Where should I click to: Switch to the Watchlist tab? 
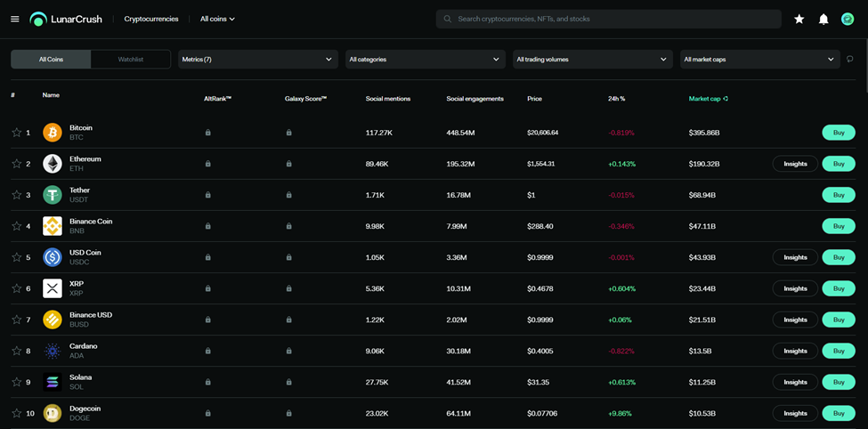coord(131,60)
